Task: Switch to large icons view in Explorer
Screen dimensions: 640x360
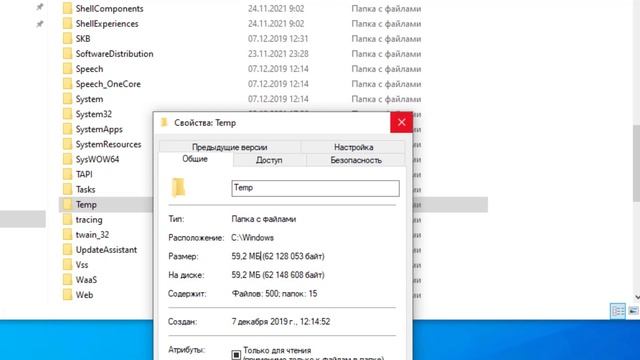Action: point(633,311)
